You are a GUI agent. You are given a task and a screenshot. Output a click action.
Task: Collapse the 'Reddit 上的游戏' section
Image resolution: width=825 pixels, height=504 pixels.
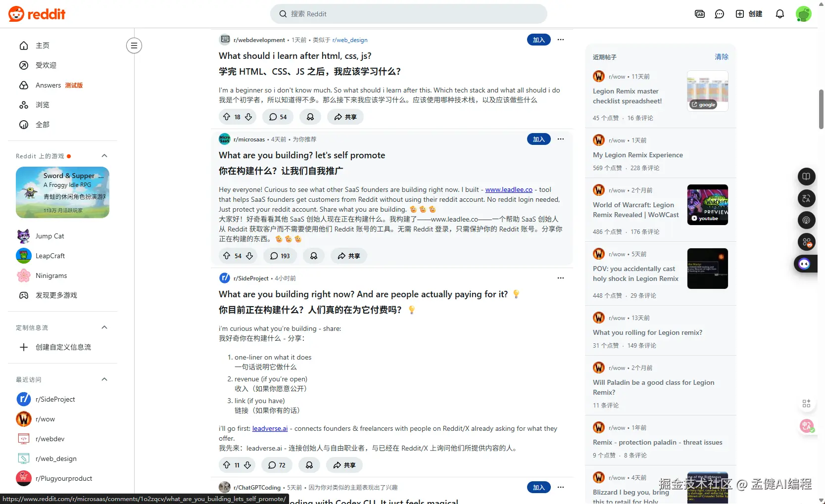[104, 156]
